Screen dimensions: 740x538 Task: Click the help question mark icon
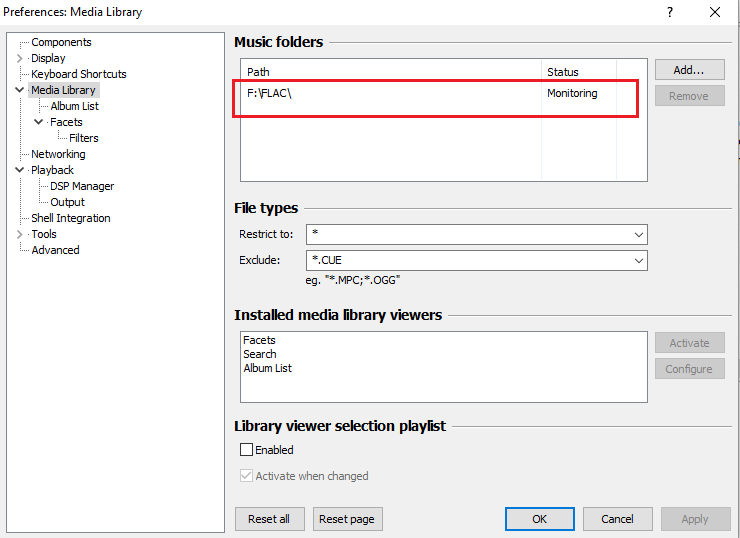click(x=670, y=12)
